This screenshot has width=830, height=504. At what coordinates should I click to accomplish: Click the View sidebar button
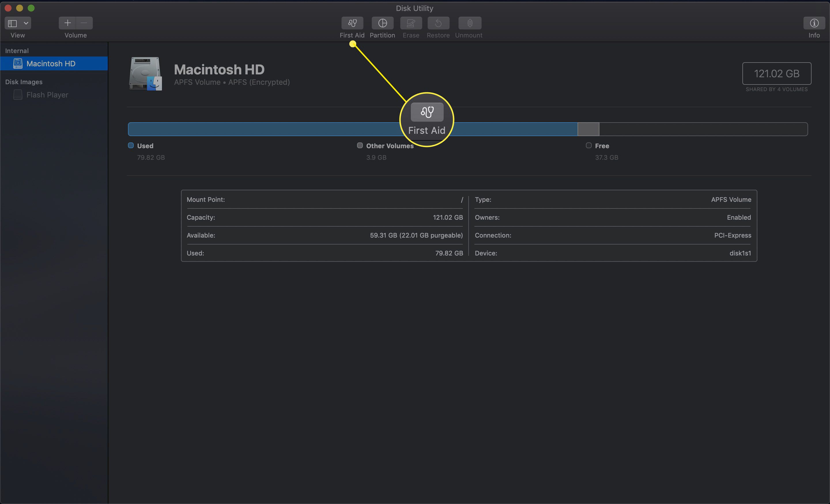12,22
